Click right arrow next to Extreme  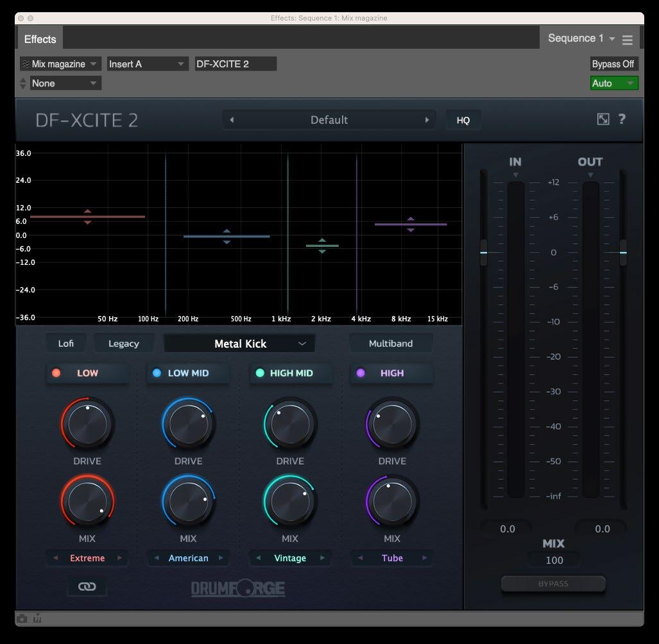click(120, 558)
